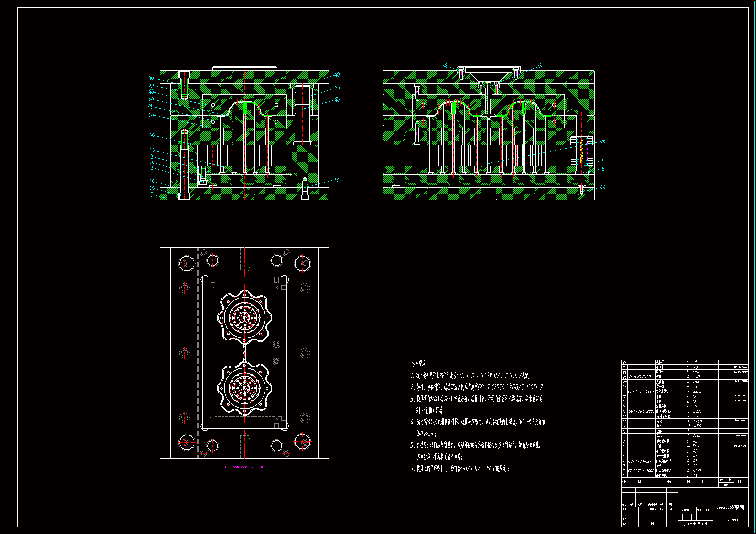Click part balloon number 24
The height and width of the screenshot is (534, 756).
(446, 66)
